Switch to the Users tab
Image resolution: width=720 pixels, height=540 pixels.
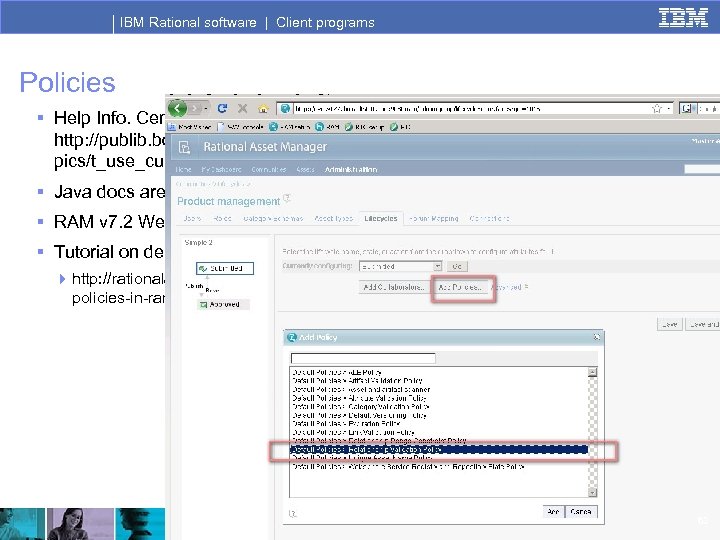coord(192,219)
